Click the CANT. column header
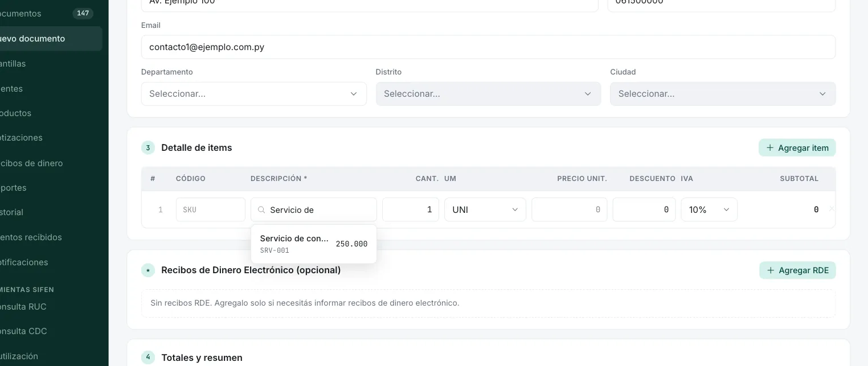This screenshot has height=366, width=868. pos(427,179)
